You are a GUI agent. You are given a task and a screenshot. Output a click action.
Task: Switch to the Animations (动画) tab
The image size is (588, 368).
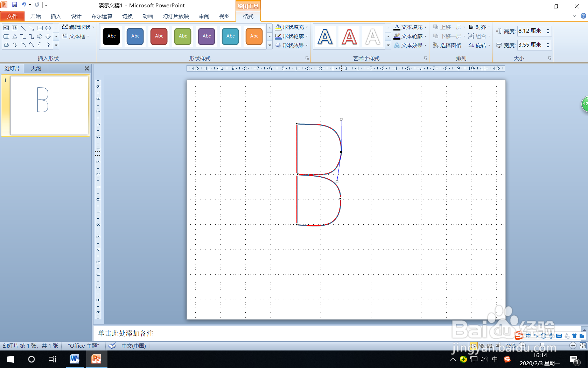pyautogui.click(x=148, y=16)
